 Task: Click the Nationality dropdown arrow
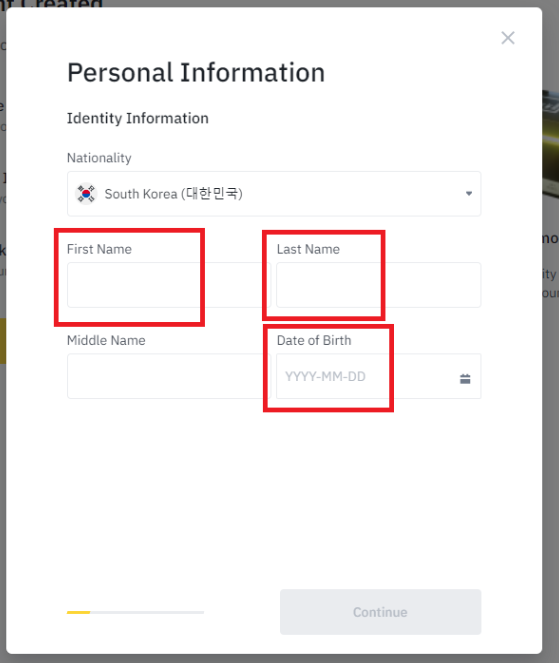pos(469,194)
